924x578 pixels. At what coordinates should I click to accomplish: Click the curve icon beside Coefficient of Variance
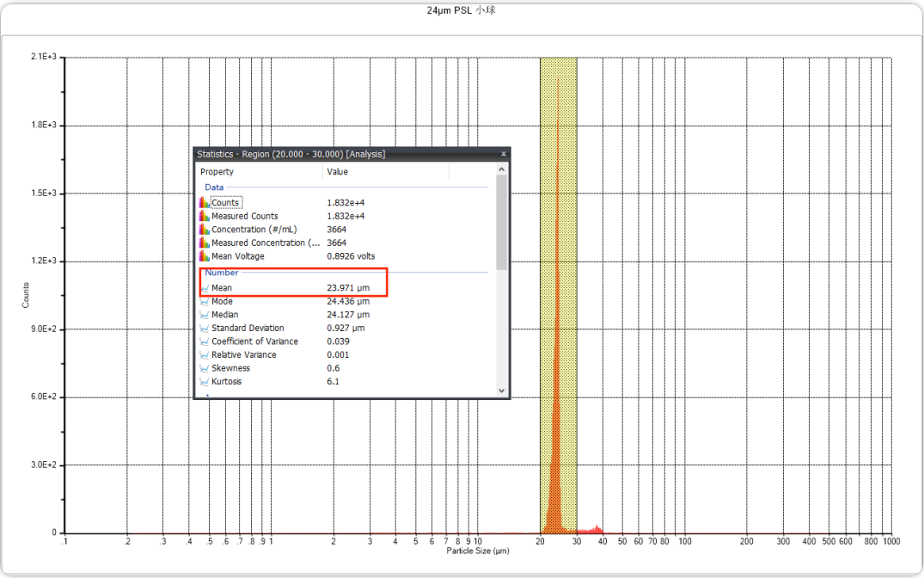(x=205, y=341)
